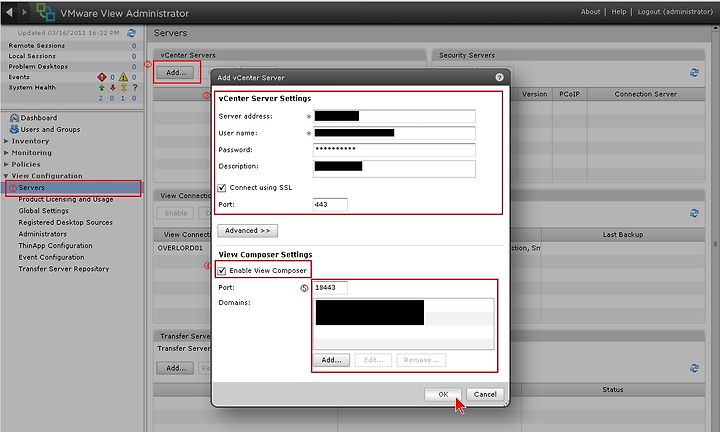Click the Connection Server column header
Screen dimensions: 720x432
(x=646, y=94)
